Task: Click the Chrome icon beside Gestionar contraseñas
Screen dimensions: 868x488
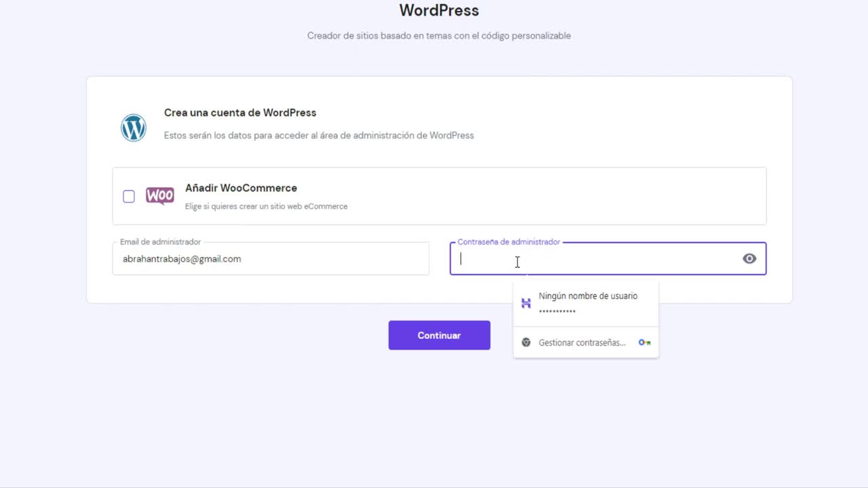Action: coord(526,342)
